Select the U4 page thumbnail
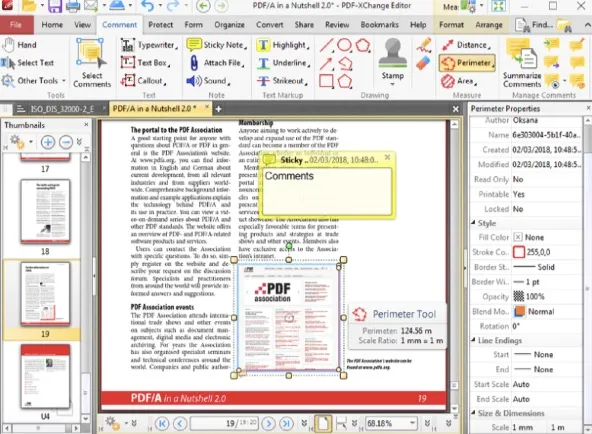Image resolution: width=592 pixels, height=434 pixels. coord(45,376)
